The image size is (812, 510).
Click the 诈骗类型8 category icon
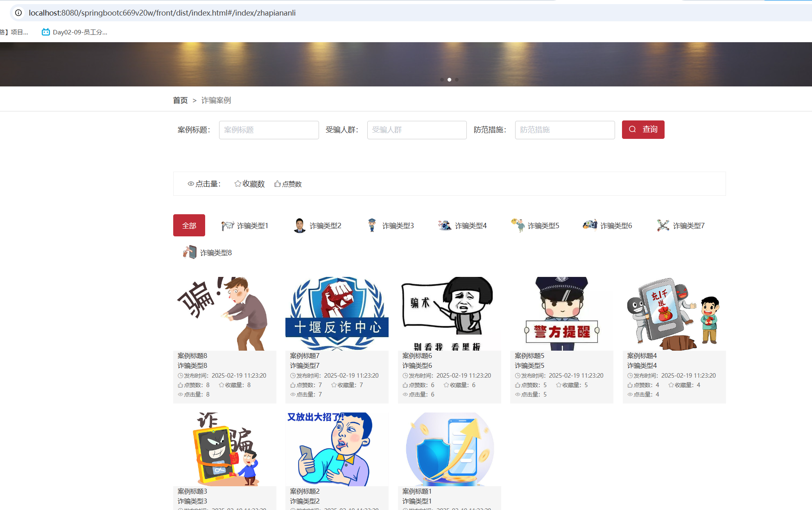pyautogui.click(x=190, y=252)
